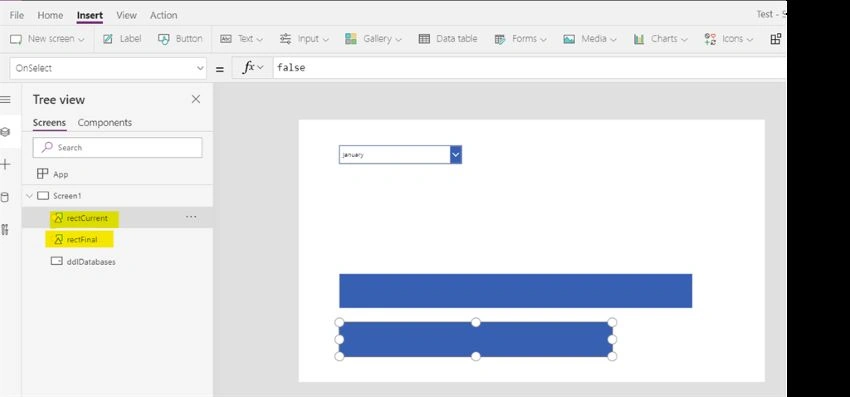The width and height of the screenshot is (850, 397).
Task: Open the January dropdown arrow on canvas
Action: pos(456,155)
